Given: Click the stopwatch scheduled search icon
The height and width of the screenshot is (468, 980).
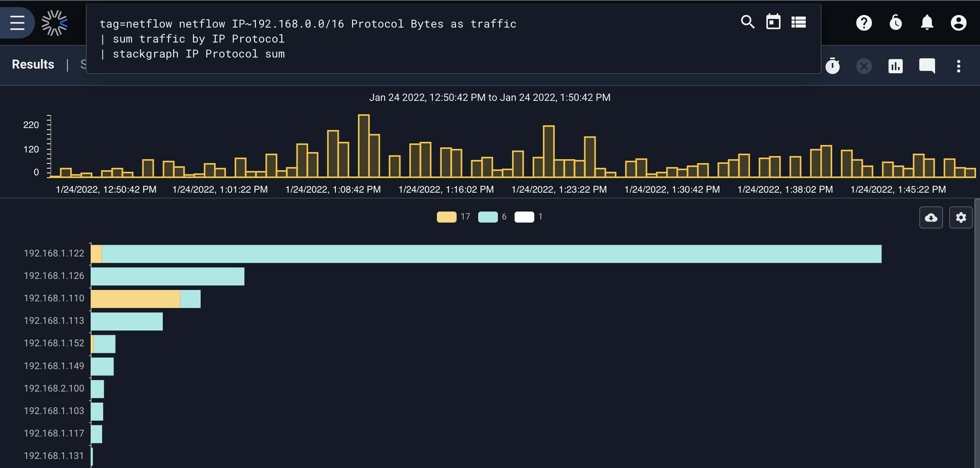Looking at the screenshot, I should 833,66.
